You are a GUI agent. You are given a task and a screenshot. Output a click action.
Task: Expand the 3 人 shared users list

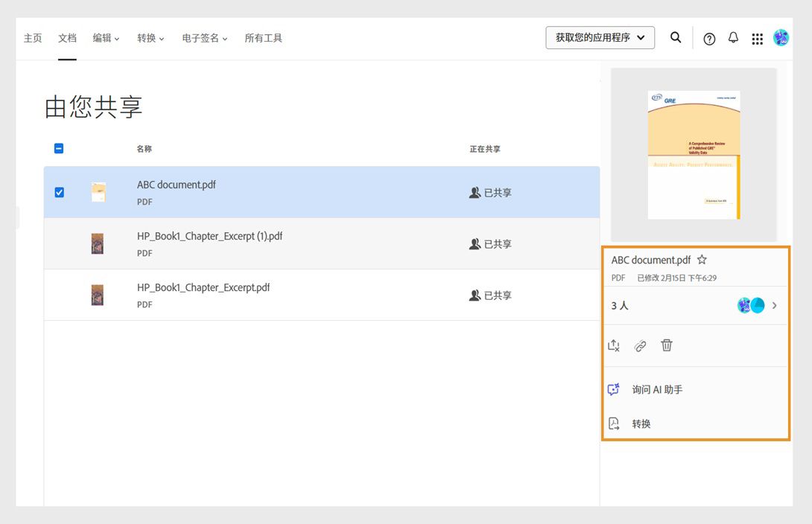point(773,305)
